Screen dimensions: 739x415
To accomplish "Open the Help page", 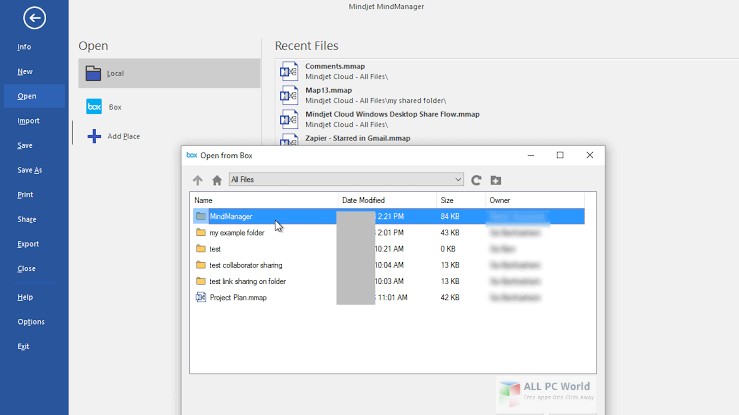I will pyautogui.click(x=25, y=297).
